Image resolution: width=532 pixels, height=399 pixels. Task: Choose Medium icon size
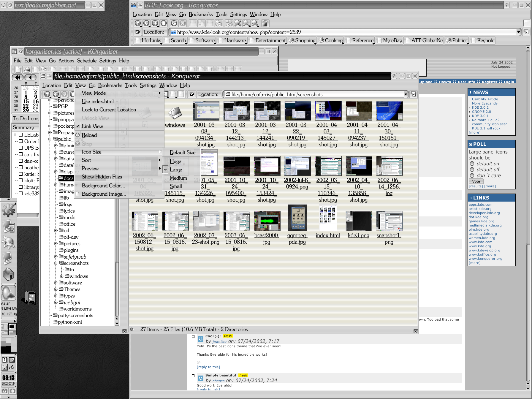181,178
